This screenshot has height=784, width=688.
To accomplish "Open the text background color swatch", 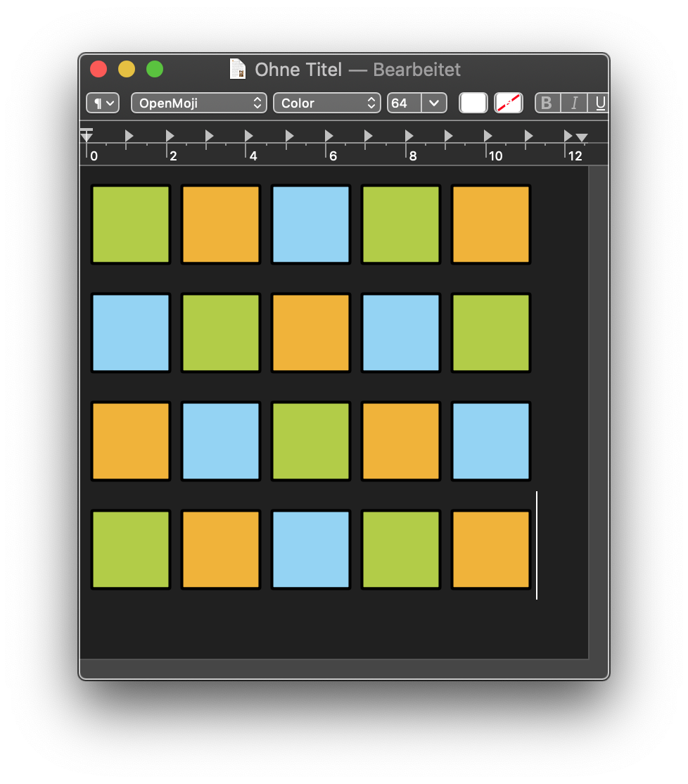I will [509, 103].
